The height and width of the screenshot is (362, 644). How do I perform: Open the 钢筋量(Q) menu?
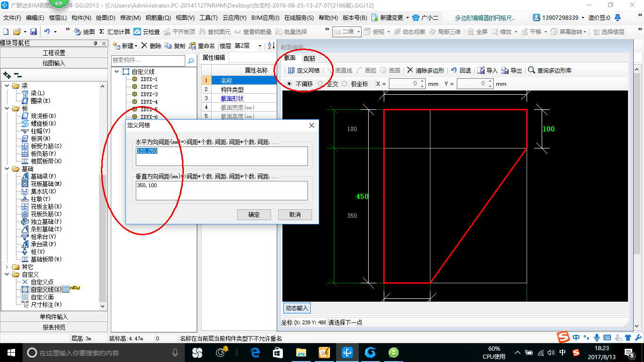tap(158, 18)
